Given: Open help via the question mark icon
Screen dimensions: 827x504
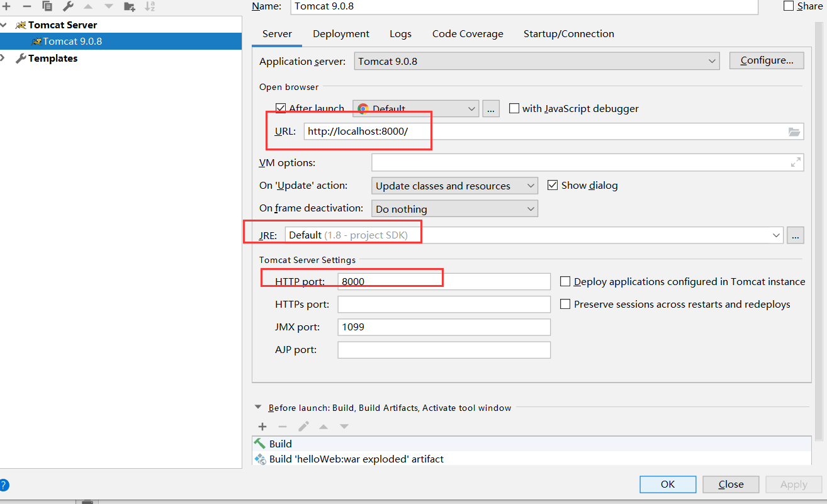Looking at the screenshot, I should pyautogui.click(x=3, y=485).
